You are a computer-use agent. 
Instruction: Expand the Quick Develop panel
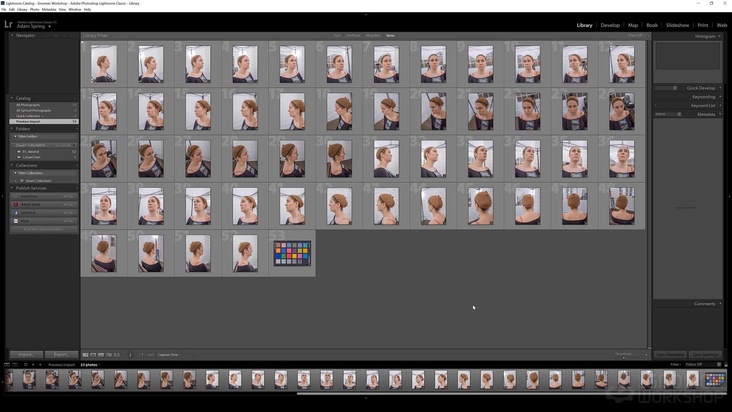click(x=720, y=88)
